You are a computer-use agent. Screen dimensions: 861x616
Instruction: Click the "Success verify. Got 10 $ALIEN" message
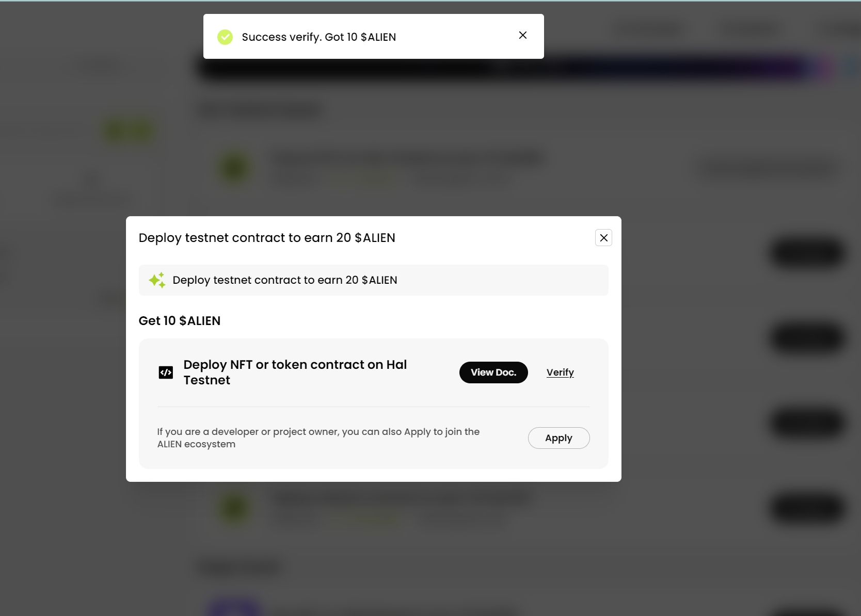click(x=318, y=37)
